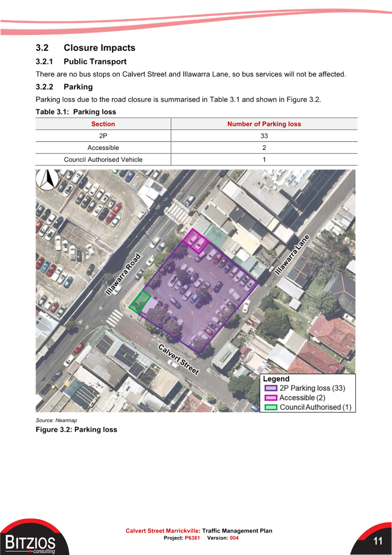
Task: Click the pink Accessible legend swatch
Action: click(x=271, y=397)
